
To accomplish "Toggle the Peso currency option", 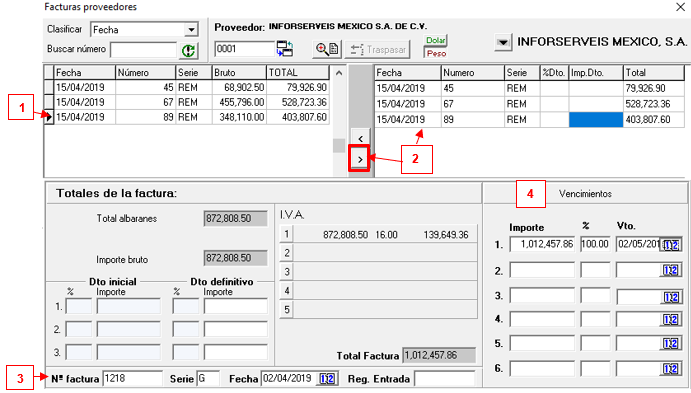I will [436, 53].
